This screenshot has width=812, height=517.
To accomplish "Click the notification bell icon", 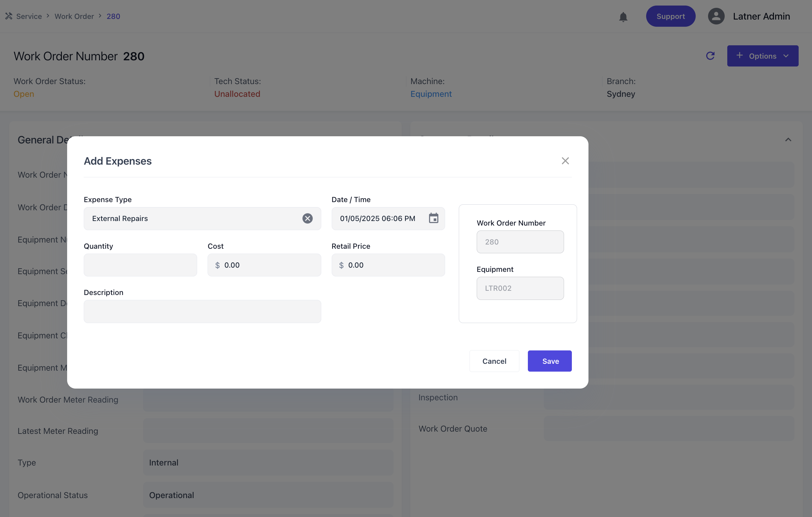I will click(x=623, y=17).
